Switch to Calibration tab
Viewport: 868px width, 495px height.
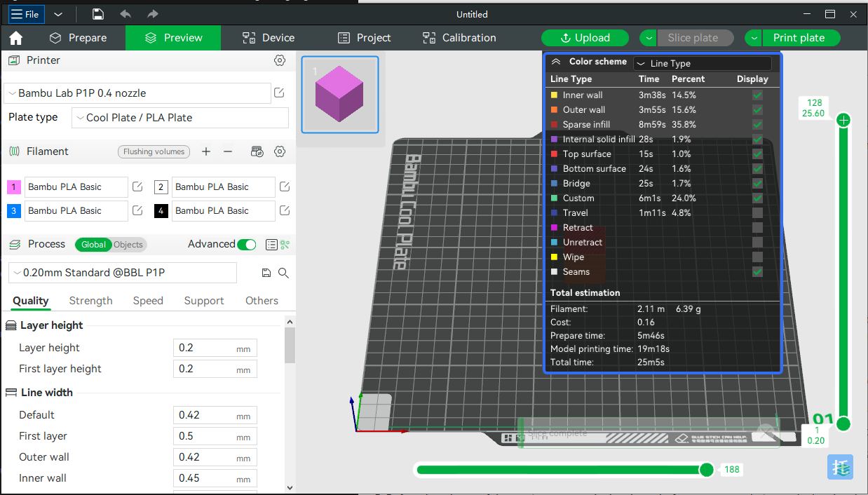point(459,38)
